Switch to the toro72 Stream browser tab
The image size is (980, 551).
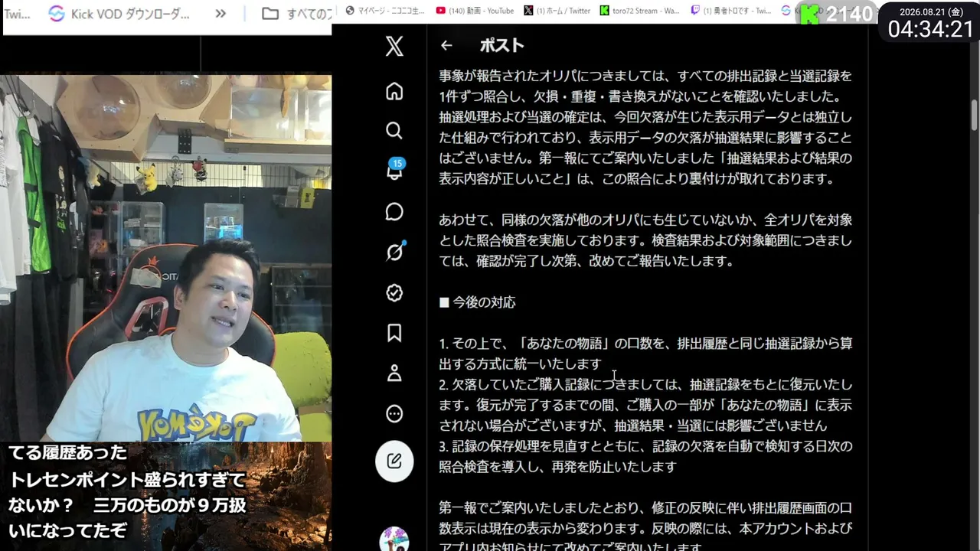[x=639, y=11]
